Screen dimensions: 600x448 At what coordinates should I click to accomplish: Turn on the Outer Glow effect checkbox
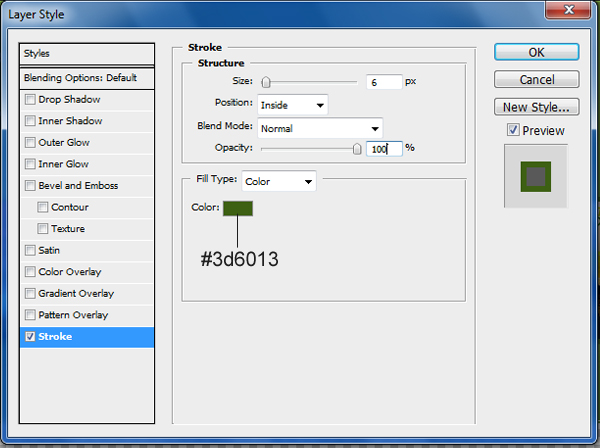point(30,143)
